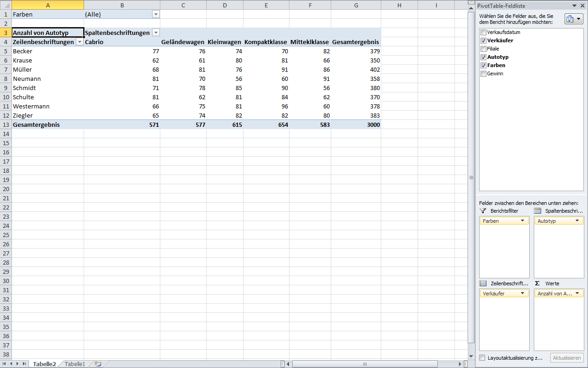
Task: Go to the previous sheet with the navigation arrow
Action: pos(11,364)
